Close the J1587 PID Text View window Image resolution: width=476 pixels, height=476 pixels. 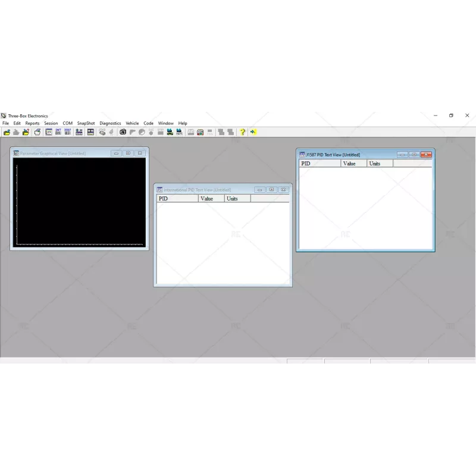tap(426, 155)
